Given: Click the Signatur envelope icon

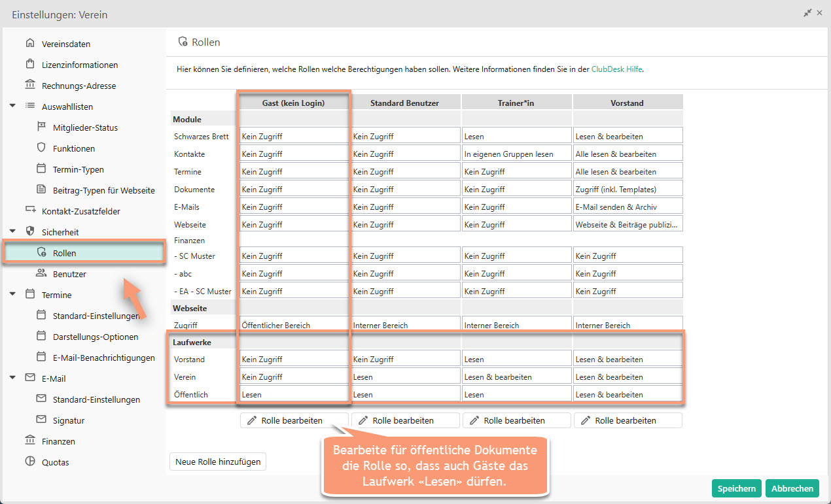Looking at the screenshot, I should [41, 420].
